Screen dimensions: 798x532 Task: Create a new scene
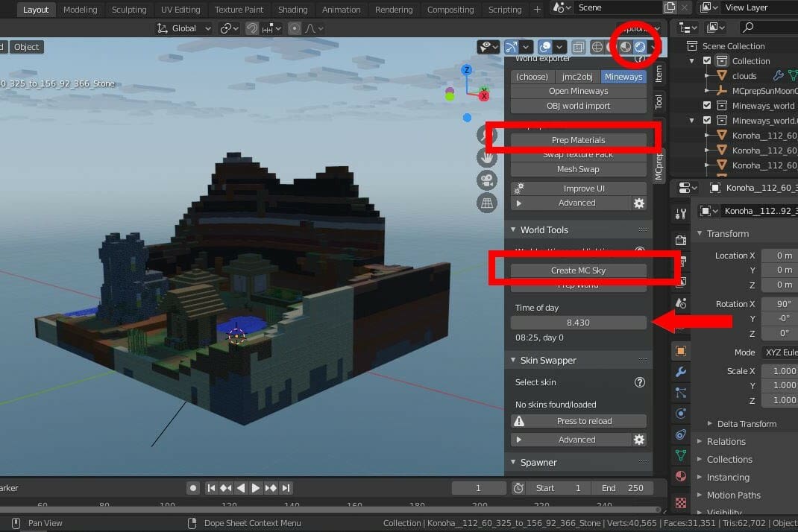pos(670,7)
